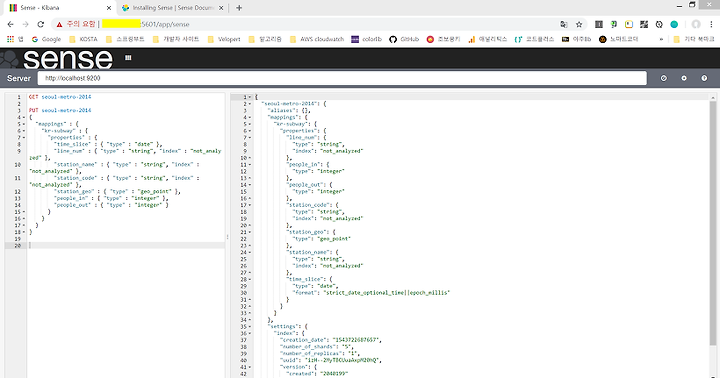Click the 'GET seoul-metro-2014' request line
This screenshot has height=378, width=720.
[60, 97]
